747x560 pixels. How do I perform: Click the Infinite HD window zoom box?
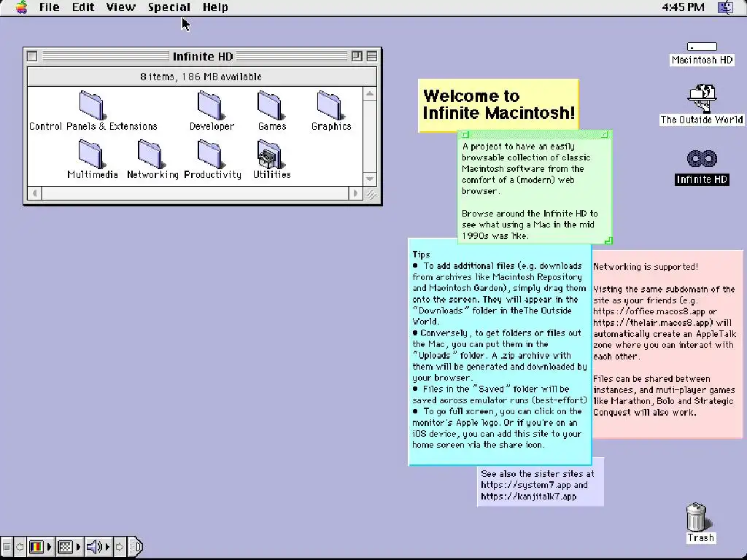point(357,56)
